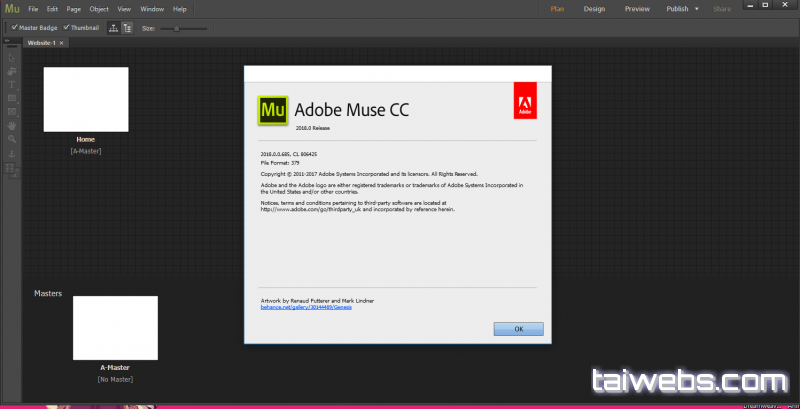Select the Home page thumbnail
This screenshot has width=800, height=409.
pos(86,99)
